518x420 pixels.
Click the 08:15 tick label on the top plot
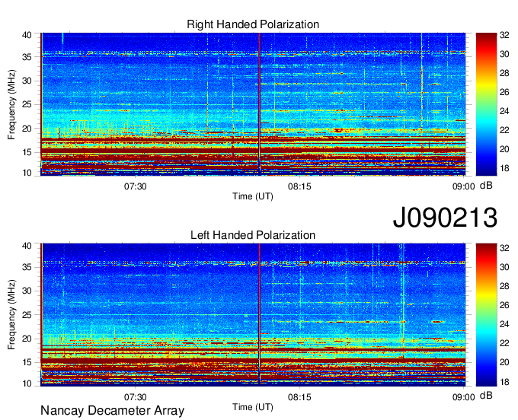(x=299, y=186)
